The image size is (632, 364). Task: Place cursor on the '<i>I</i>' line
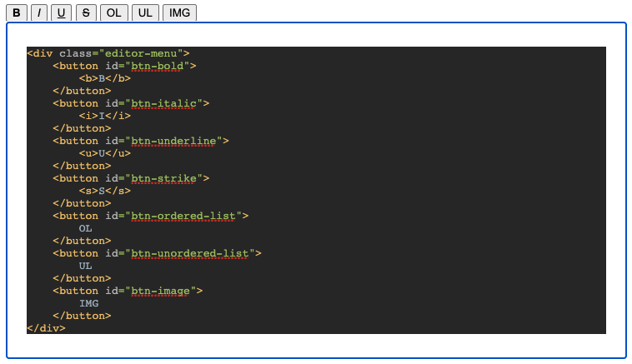point(105,116)
